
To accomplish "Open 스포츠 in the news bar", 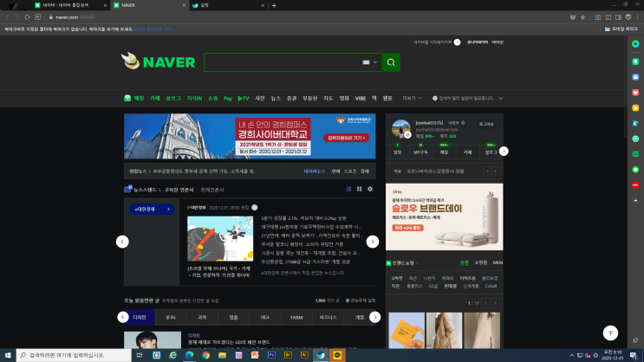I will 350,171.
